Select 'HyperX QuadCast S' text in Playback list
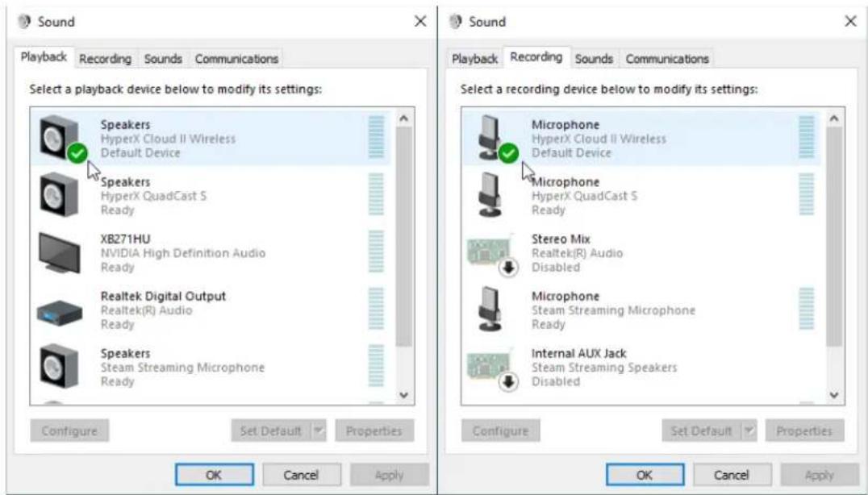868x495 pixels. [x=153, y=196]
